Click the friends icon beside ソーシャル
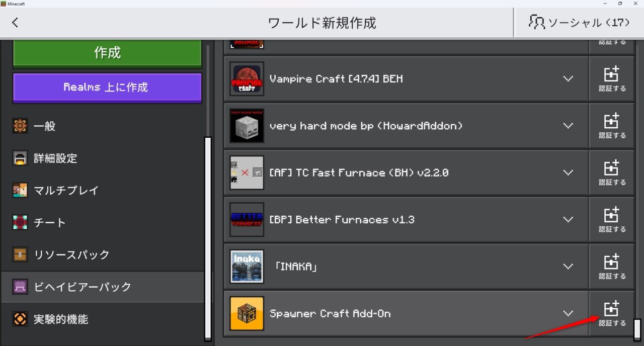The image size is (644, 346). 537,22
